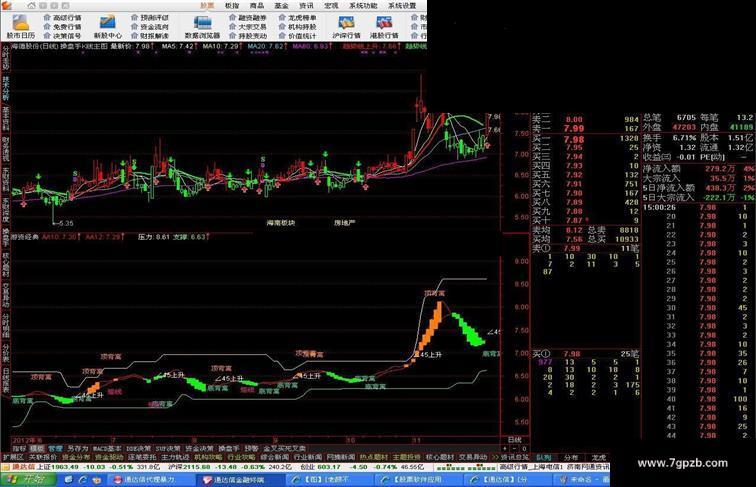Select the 商品 top menu tab
The width and height of the screenshot is (756, 487).
tap(257, 6)
